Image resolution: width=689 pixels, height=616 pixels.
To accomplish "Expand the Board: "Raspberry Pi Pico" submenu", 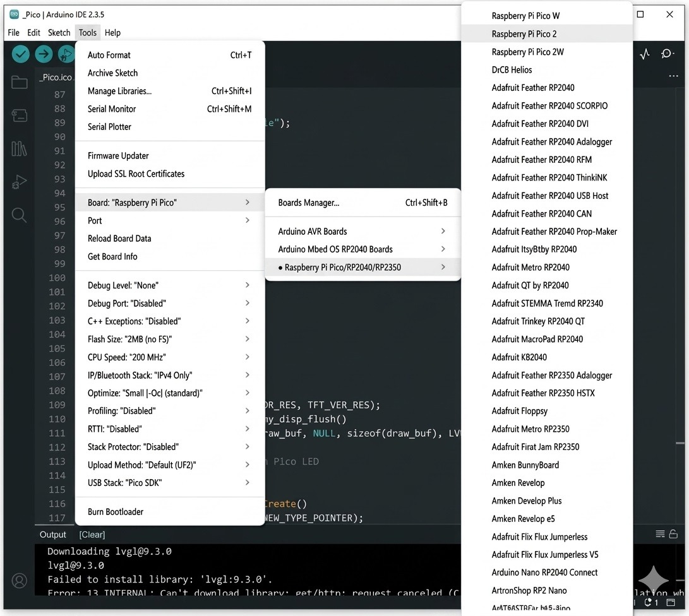I will [170, 203].
